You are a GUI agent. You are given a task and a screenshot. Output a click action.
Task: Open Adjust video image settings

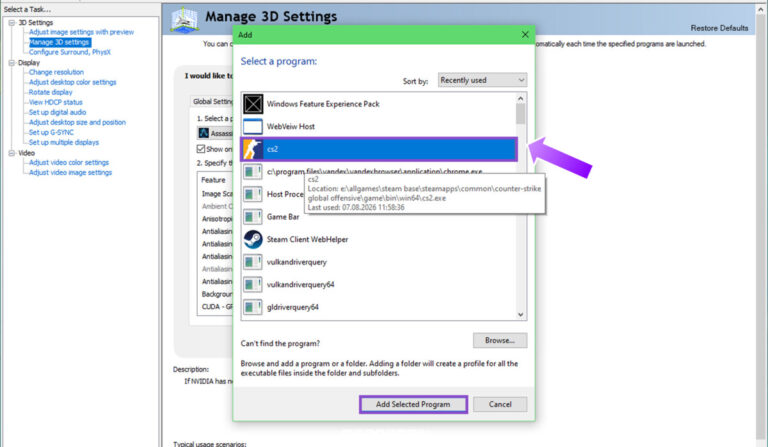pyautogui.click(x=70, y=172)
